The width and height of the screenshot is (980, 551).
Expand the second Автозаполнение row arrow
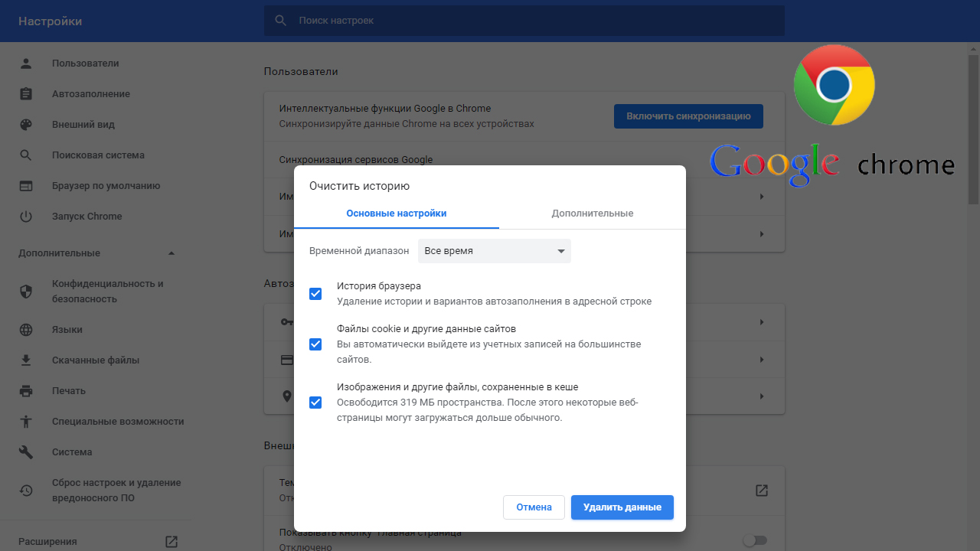[x=762, y=359]
